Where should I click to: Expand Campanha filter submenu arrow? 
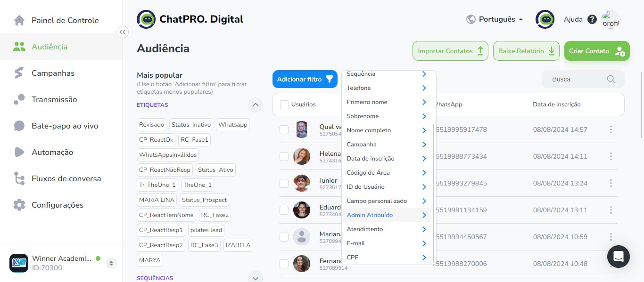(x=424, y=145)
